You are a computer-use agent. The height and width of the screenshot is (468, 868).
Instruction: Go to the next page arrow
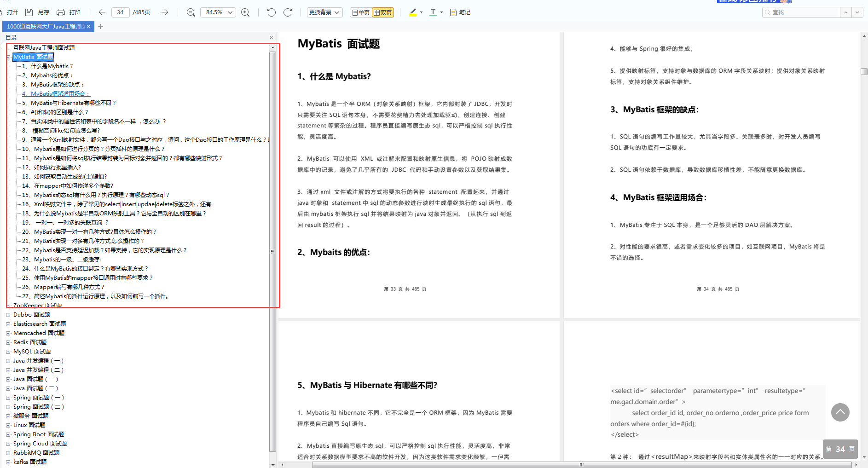165,12
